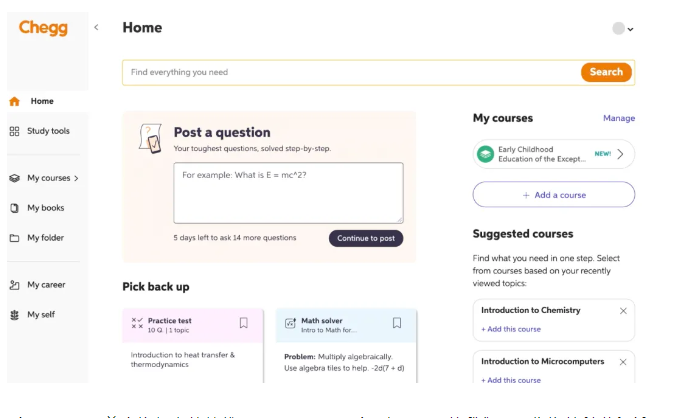684x418 pixels.
Task: Click the Continue to post button
Action: pos(366,238)
